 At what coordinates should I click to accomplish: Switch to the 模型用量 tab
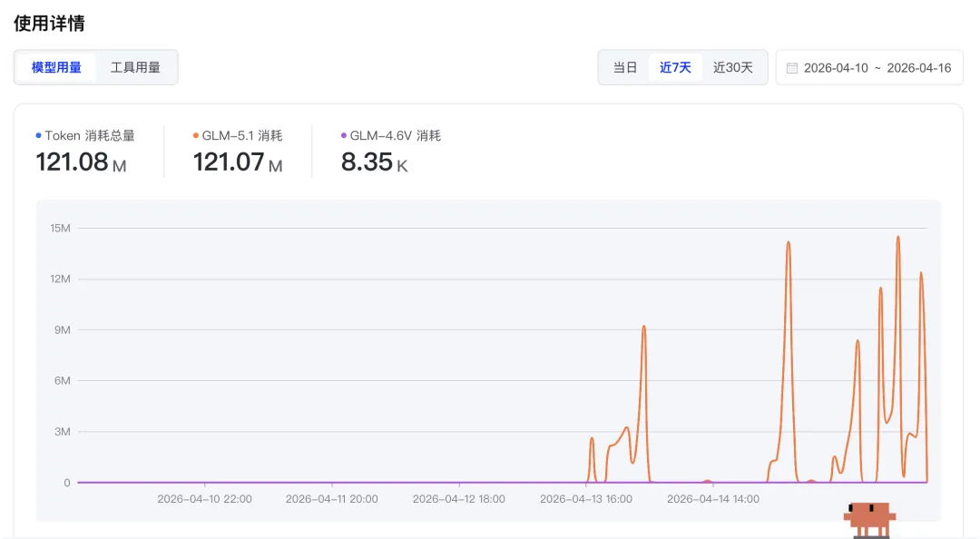click(x=56, y=68)
